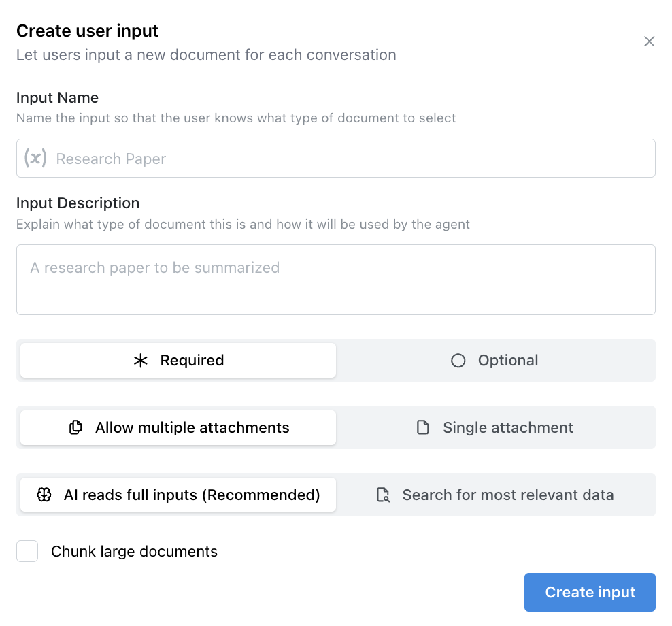Select Allow multiple attachments
Viewport: 672px width, 626px height.
[x=178, y=427]
